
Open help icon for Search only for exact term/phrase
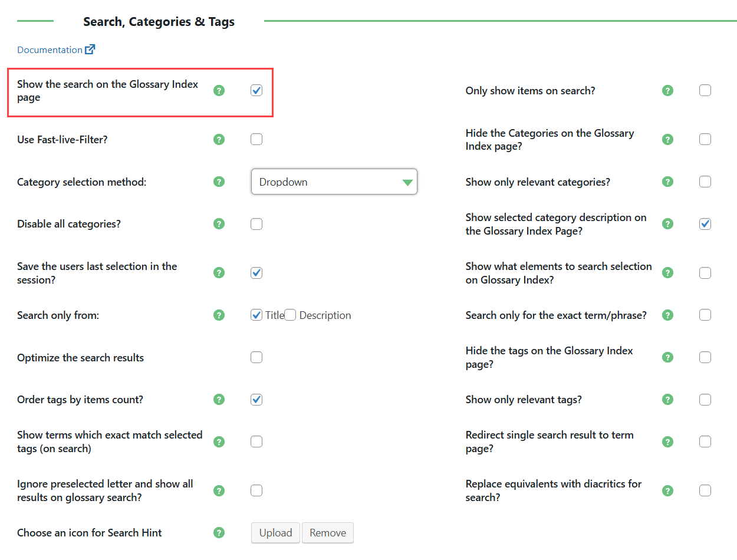coord(667,315)
